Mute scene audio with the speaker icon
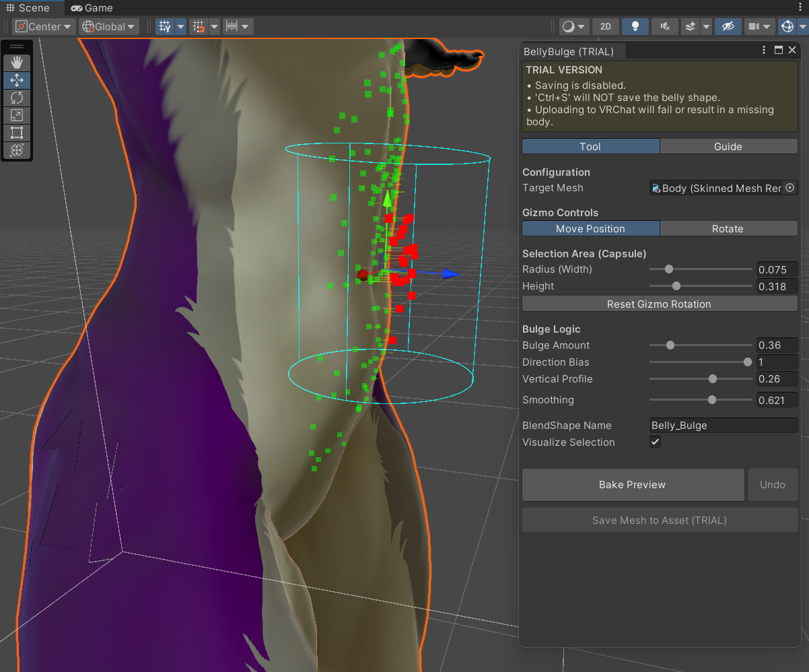The height and width of the screenshot is (672, 809). click(x=664, y=26)
